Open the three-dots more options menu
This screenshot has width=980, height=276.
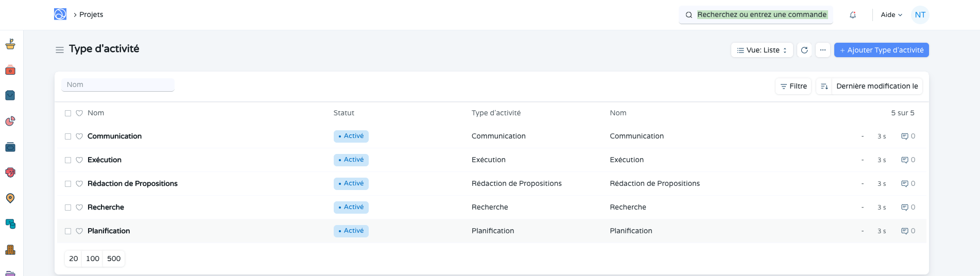(823, 50)
